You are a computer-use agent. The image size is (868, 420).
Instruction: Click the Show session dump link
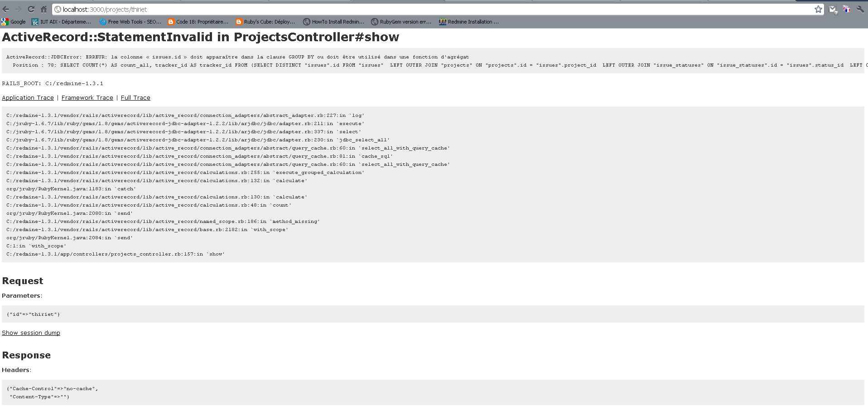click(31, 333)
